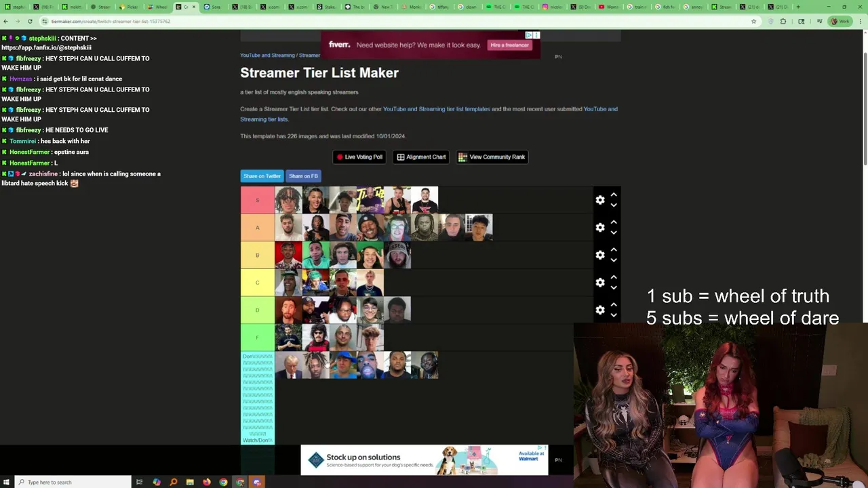Viewport: 868px width, 488px height.
Task: Open a new browser tab
Action: [x=798, y=7]
